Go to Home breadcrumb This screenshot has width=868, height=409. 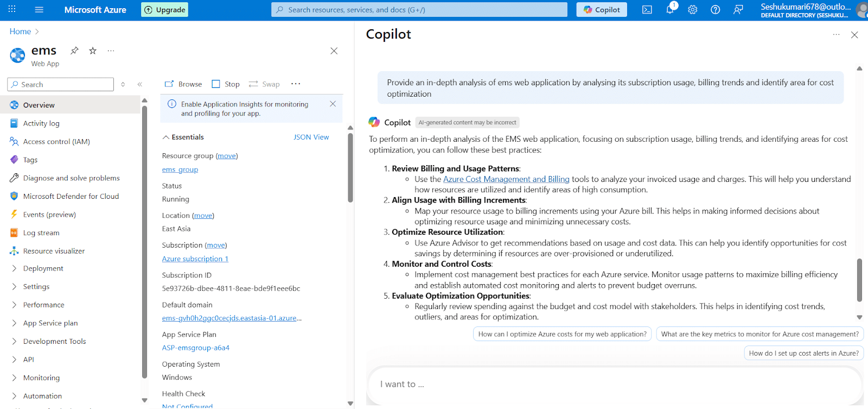point(20,32)
